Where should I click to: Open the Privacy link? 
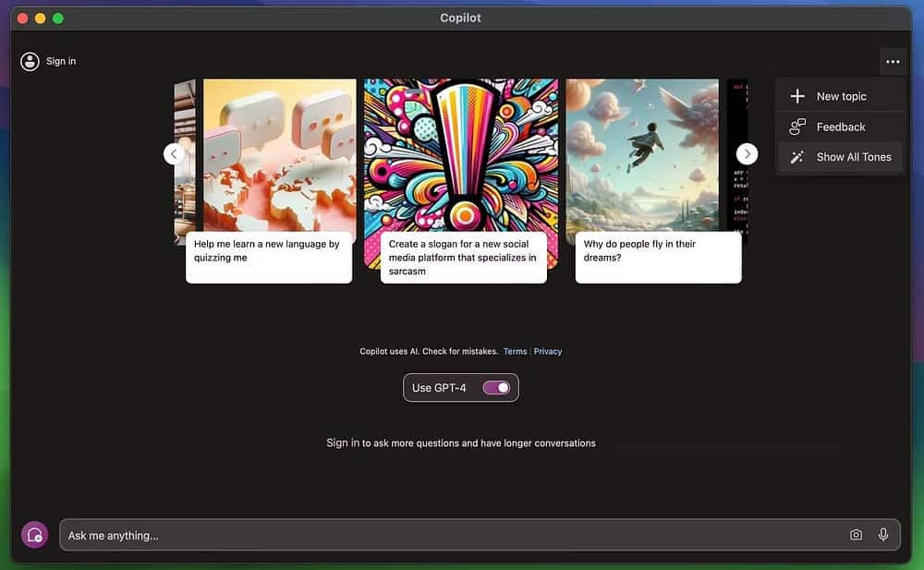[547, 351]
